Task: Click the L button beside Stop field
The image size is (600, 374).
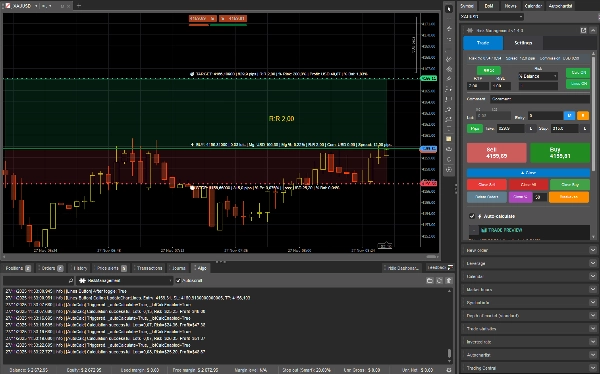Action: click(584, 129)
